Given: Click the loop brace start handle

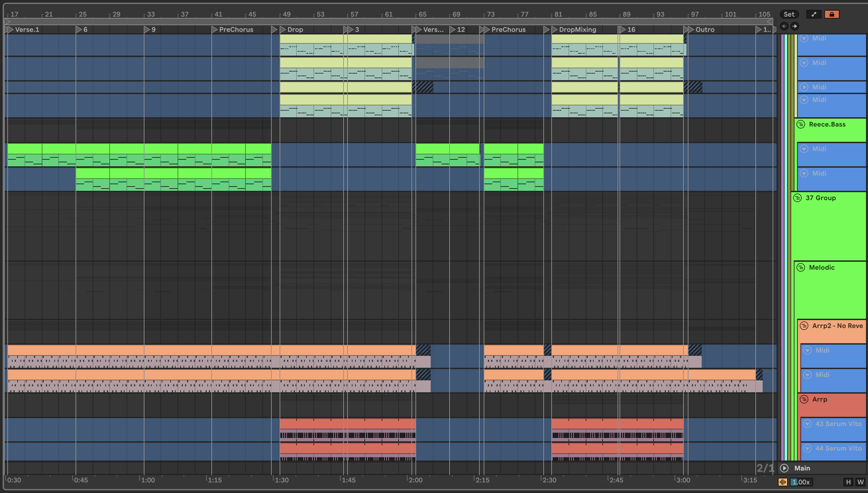Looking at the screenshot, I should (7, 21).
